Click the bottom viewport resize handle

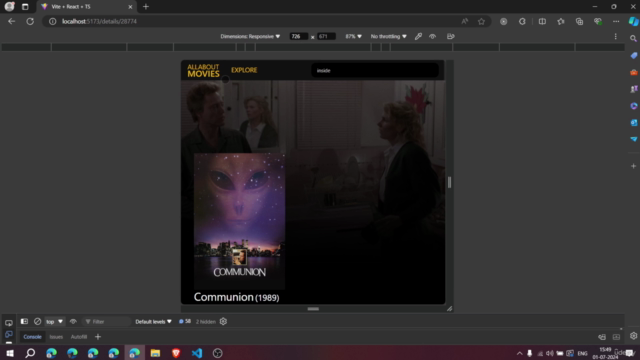(x=313, y=309)
